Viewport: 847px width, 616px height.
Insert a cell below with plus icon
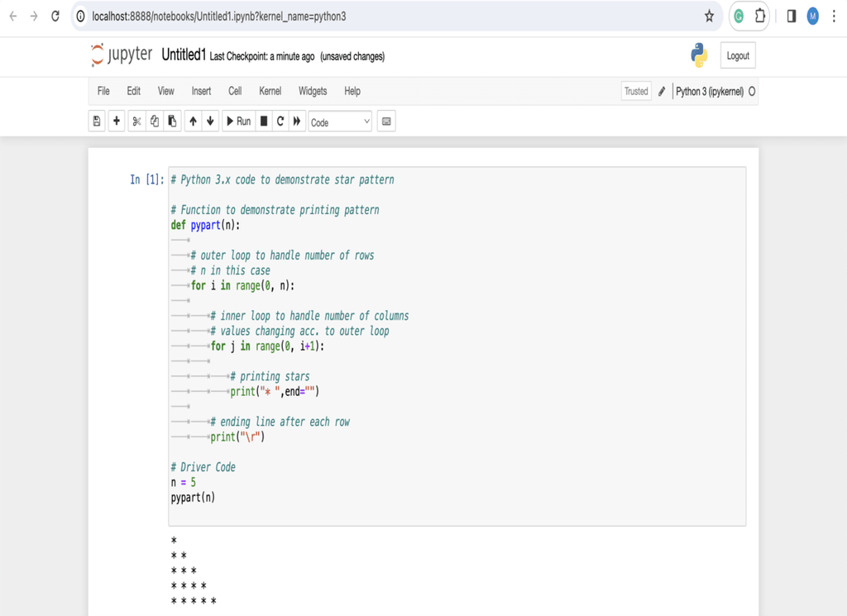tap(116, 122)
